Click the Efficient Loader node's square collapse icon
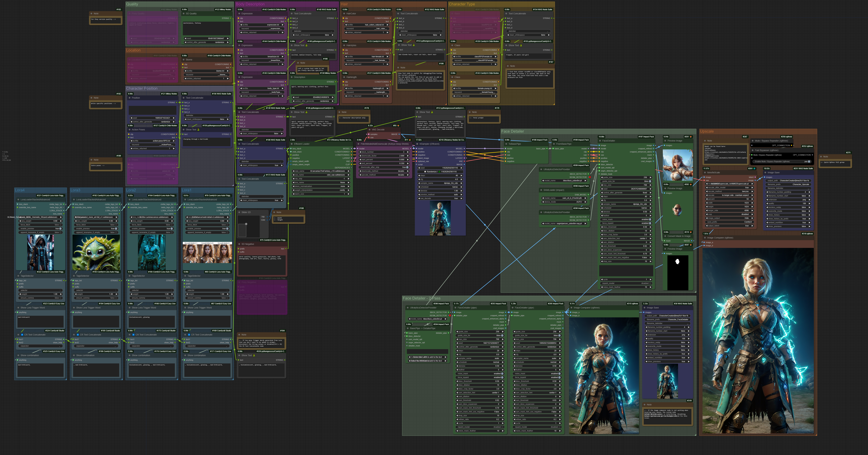 (292, 144)
